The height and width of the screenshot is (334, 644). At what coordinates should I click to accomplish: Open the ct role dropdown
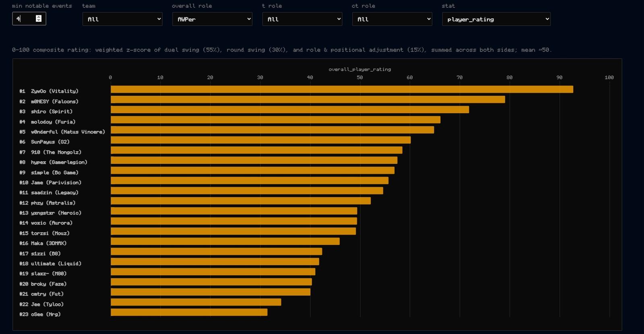tap(392, 19)
